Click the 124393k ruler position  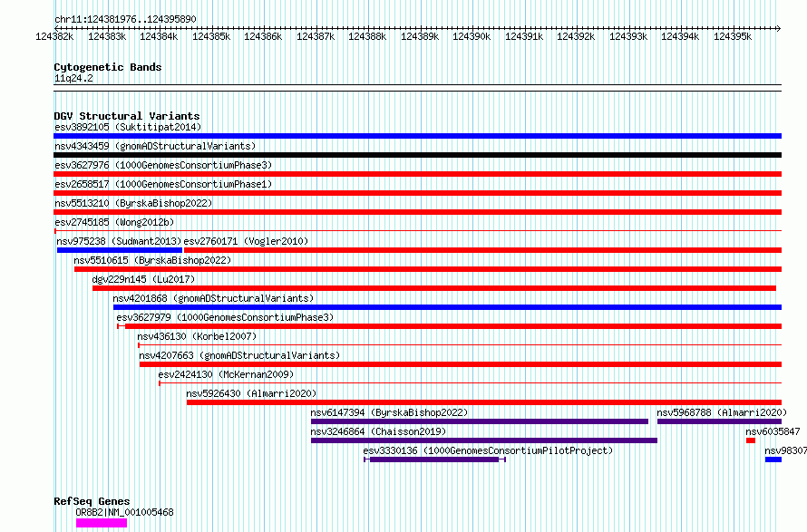628,36
